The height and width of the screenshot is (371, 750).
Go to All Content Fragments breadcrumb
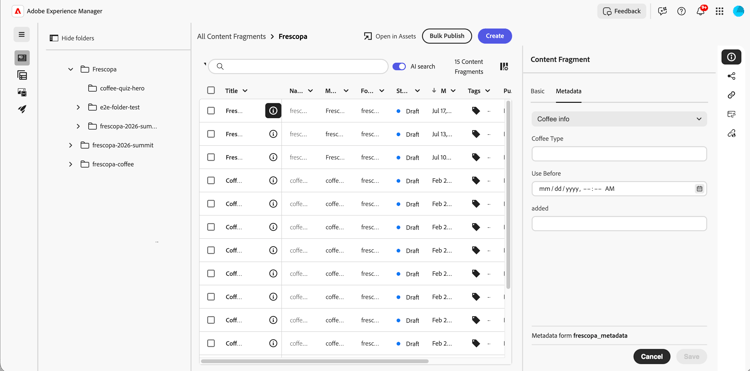232,36
